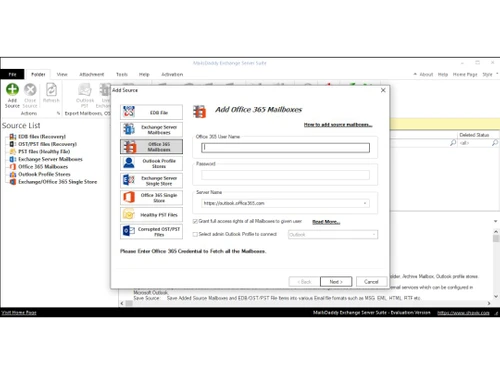Select Healthy PST Files source type
This screenshot has height=375, width=500.
(151, 214)
